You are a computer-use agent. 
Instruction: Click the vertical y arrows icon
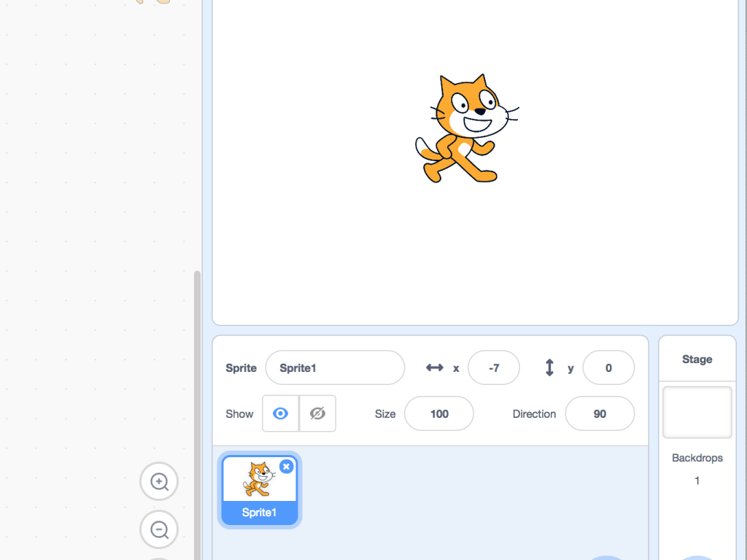549,367
